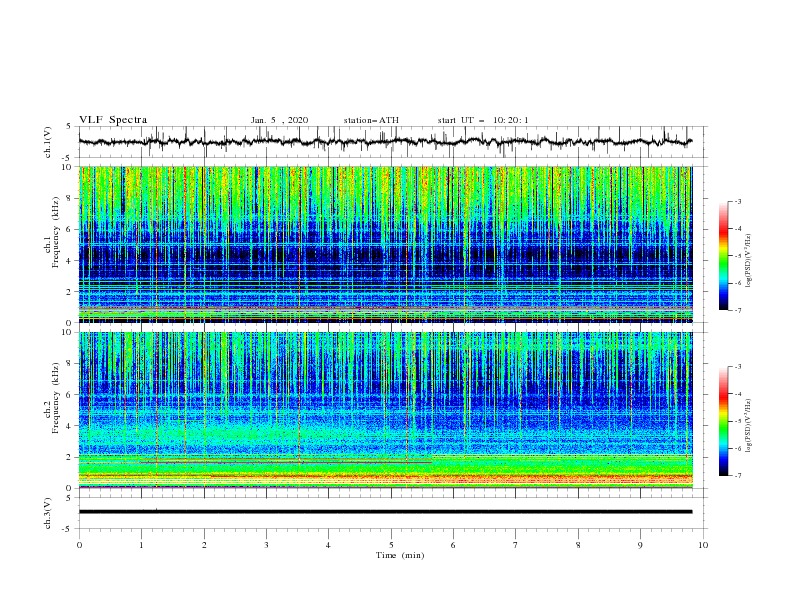
Task: Click the '-7' tick on the lower color bar
Action: pos(737,476)
